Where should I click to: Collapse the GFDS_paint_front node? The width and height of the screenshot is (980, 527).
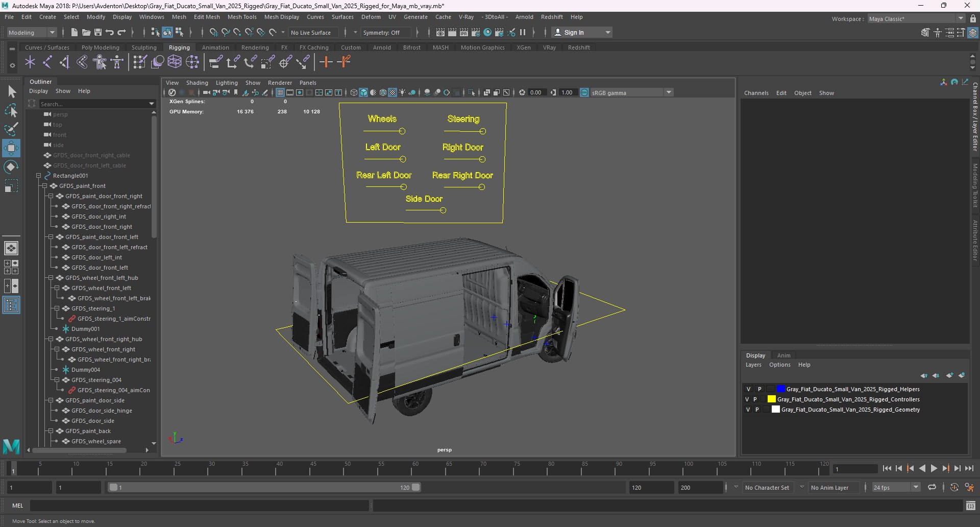44,186
